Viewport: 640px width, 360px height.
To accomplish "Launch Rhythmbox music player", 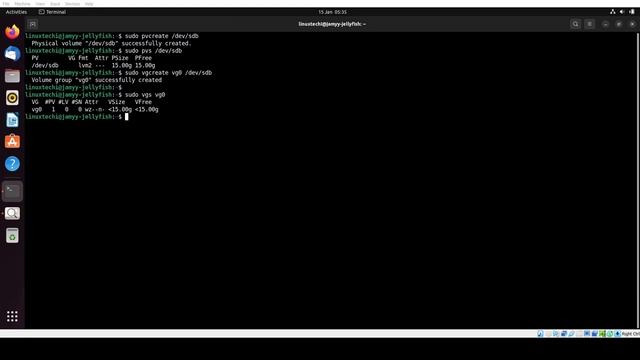I will point(12,98).
